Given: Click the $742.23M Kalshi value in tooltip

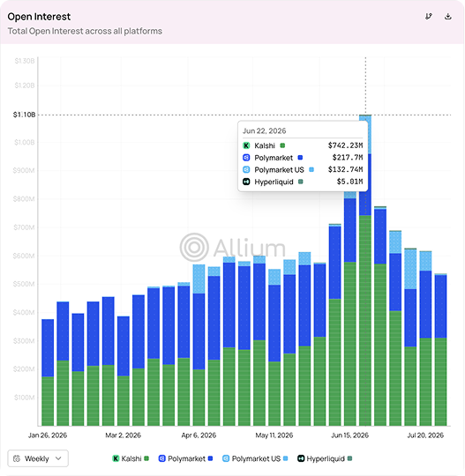Looking at the screenshot, I should [345, 145].
